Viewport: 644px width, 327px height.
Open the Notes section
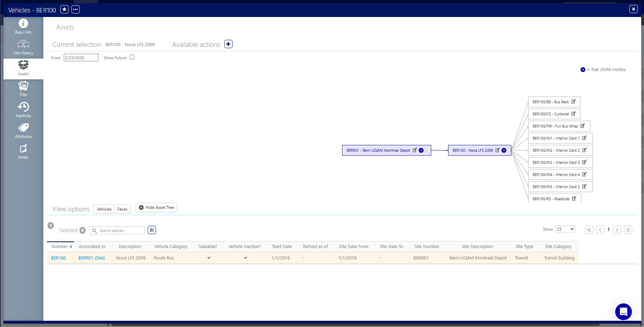(23, 152)
